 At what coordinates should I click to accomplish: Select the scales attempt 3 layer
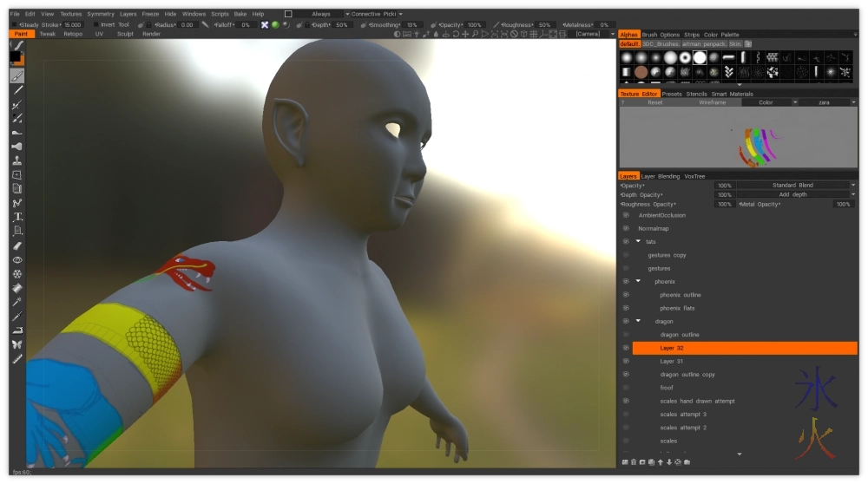coord(683,415)
